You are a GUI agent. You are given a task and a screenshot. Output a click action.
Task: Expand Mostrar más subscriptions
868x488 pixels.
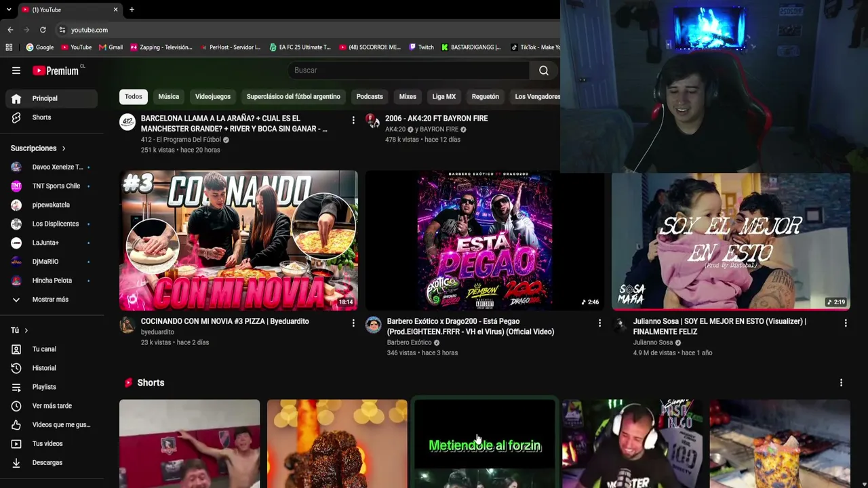[x=52, y=300]
